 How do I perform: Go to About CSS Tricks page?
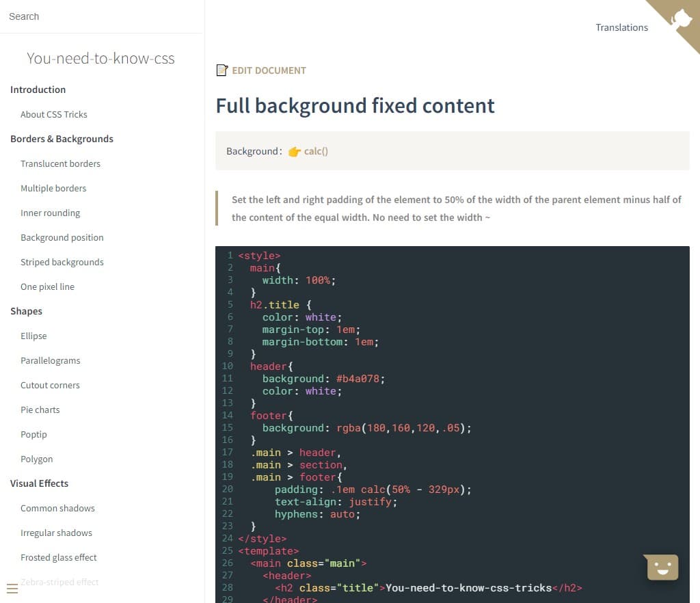(x=54, y=114)
